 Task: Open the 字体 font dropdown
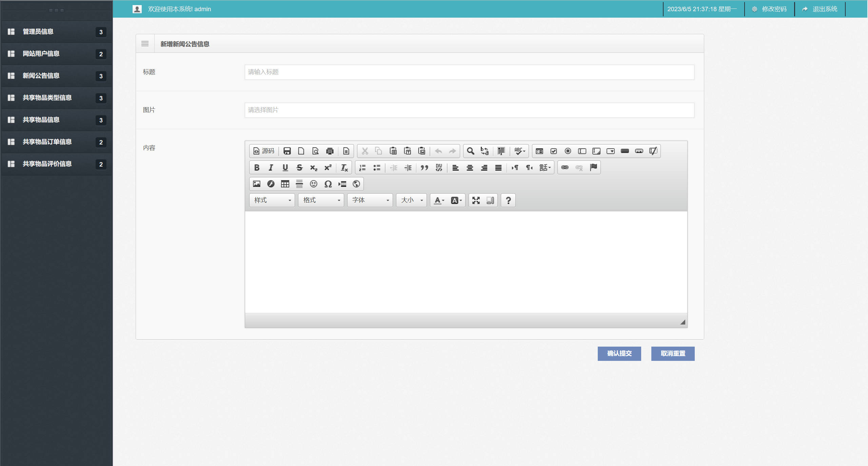[370, 200]
